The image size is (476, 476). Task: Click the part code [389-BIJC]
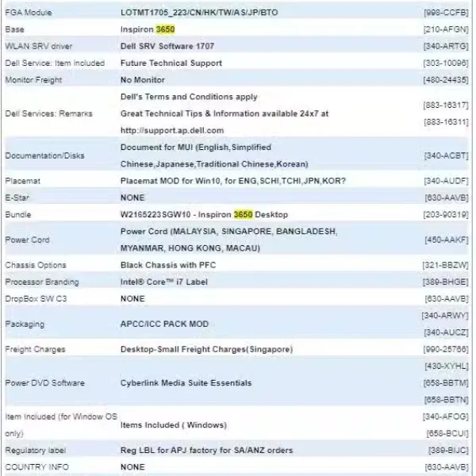point(448,450)
